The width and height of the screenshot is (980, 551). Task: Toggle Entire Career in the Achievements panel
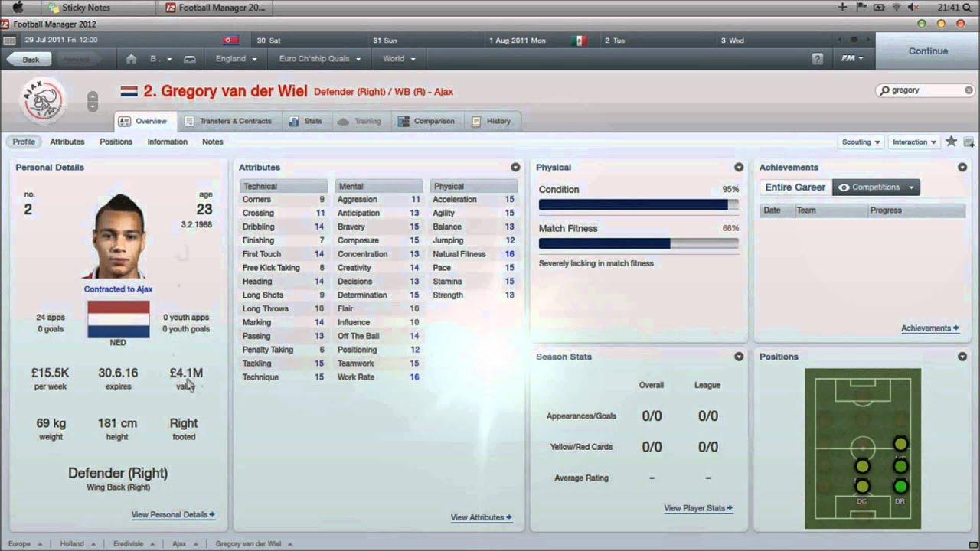click(795, 187)
